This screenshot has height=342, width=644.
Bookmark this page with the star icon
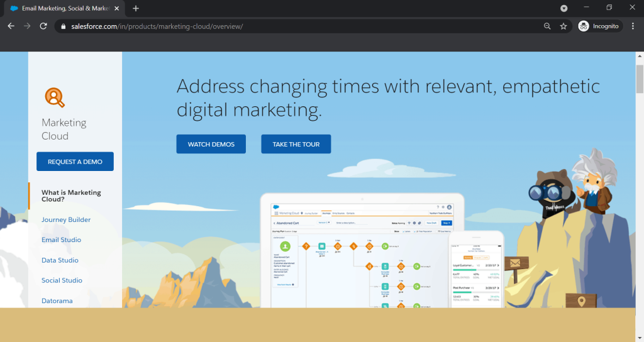click(563, 26)
